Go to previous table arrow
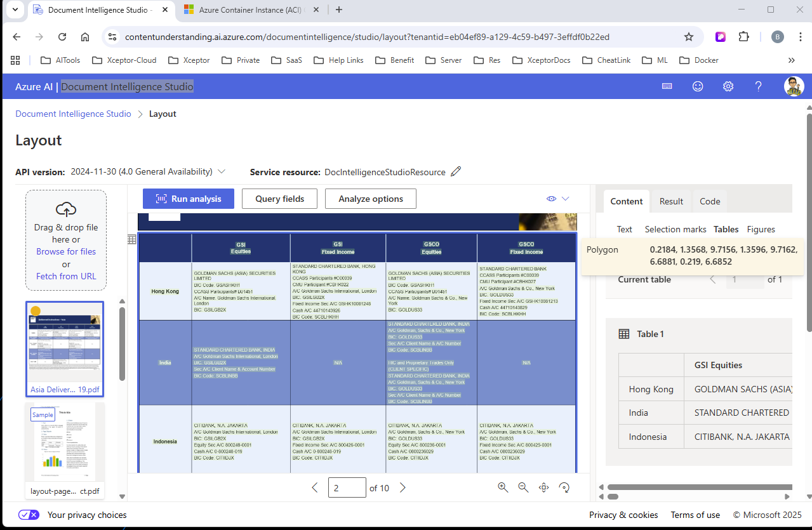 (712, 279)
